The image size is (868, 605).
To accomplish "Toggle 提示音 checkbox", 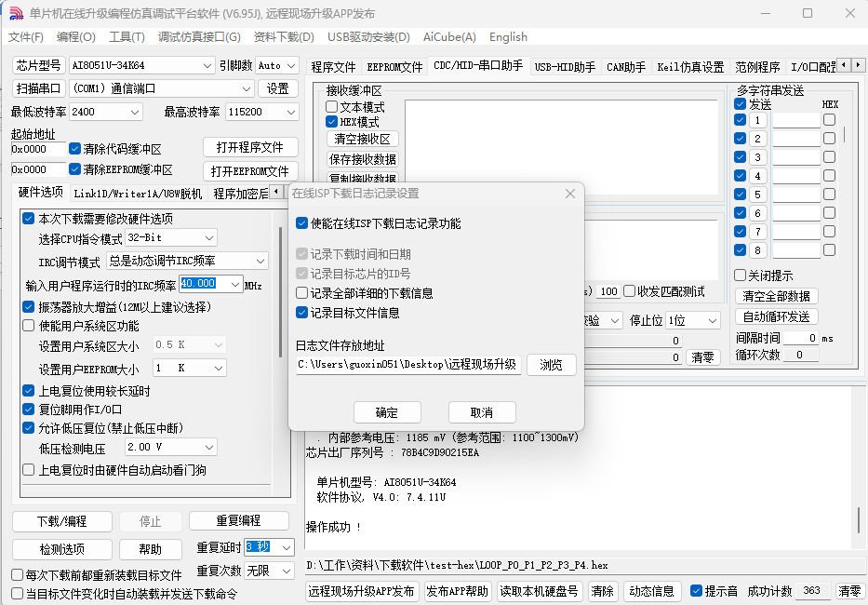I will click(697, 591).
